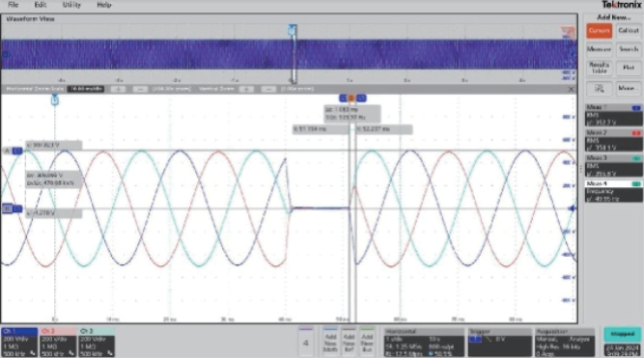
Task: Click the horizontal zoom minus button
Action: [140, 89]
